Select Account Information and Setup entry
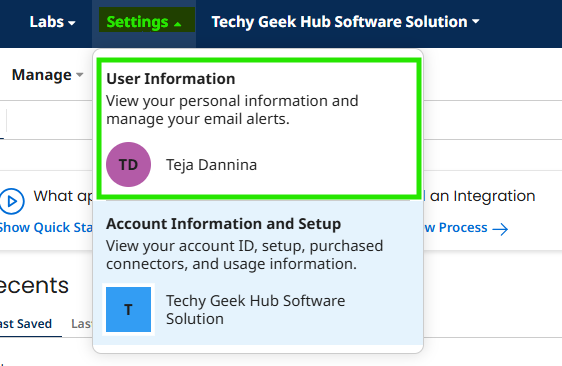 pyautogui.click(x=258, y=272)
